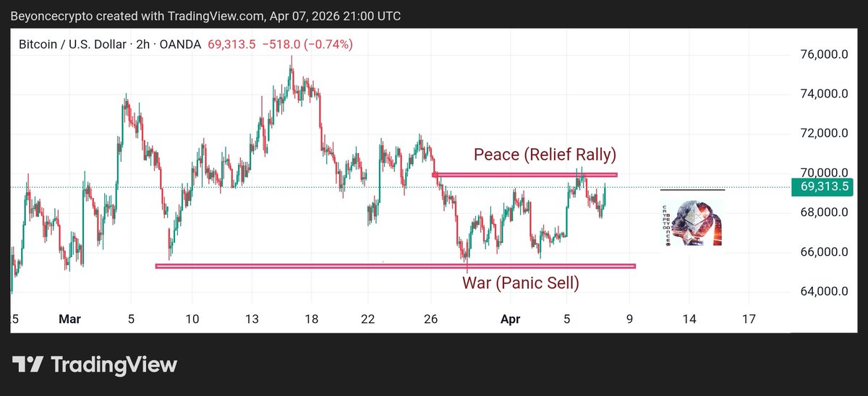Click the 26 date label on the time axis
The image size is (868, 396).
pos(431,318)
